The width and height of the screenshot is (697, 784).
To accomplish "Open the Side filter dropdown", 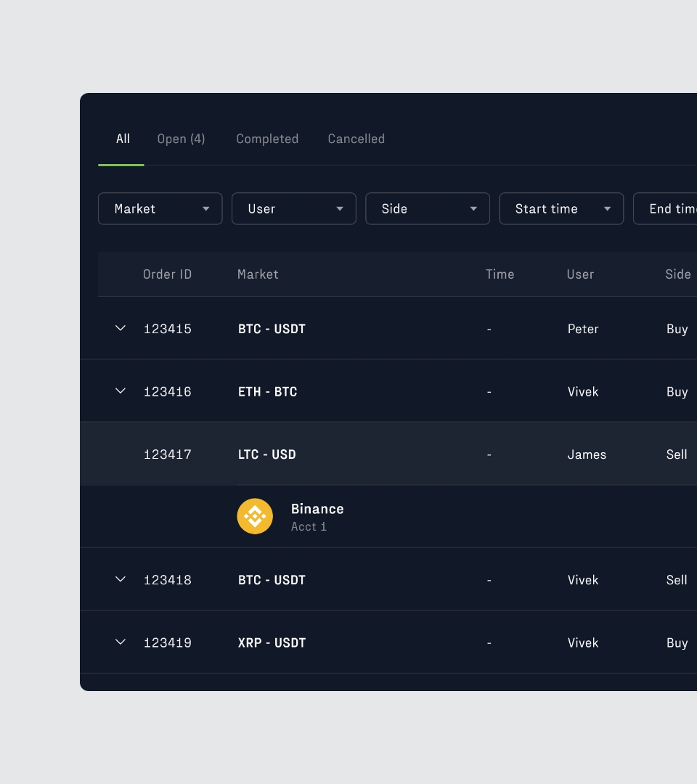I will [x=428, y=208].
